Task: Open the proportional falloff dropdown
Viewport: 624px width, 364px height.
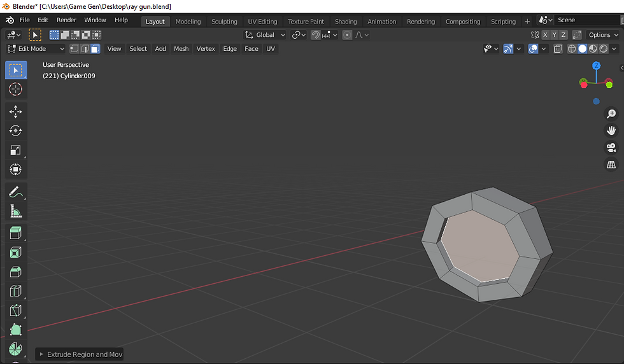Action: click(x=362, y=35)
